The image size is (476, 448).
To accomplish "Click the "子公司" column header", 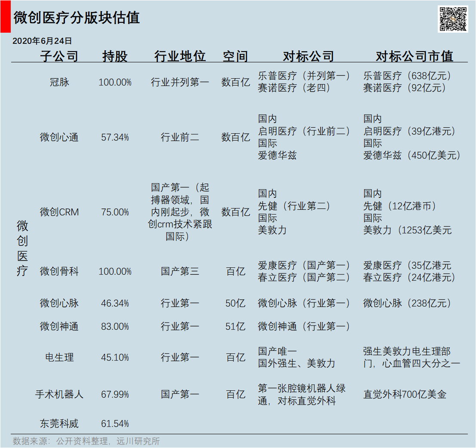I will [x=59, y=56].
